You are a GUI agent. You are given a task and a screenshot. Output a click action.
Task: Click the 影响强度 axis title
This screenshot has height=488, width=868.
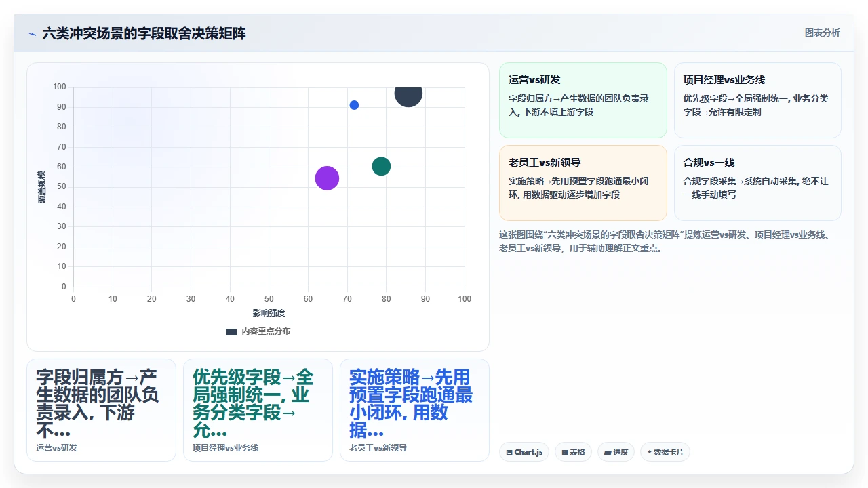269,312
